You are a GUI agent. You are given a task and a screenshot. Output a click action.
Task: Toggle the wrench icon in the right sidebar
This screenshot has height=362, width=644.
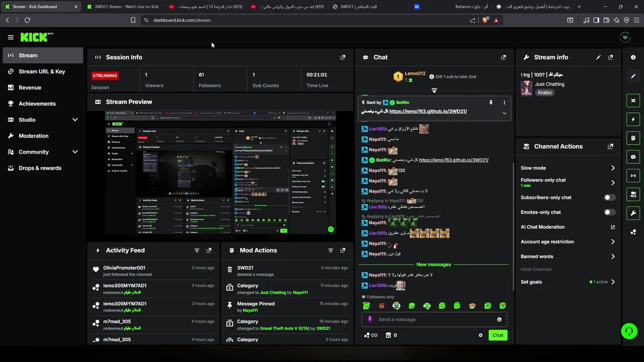(633, 213)
